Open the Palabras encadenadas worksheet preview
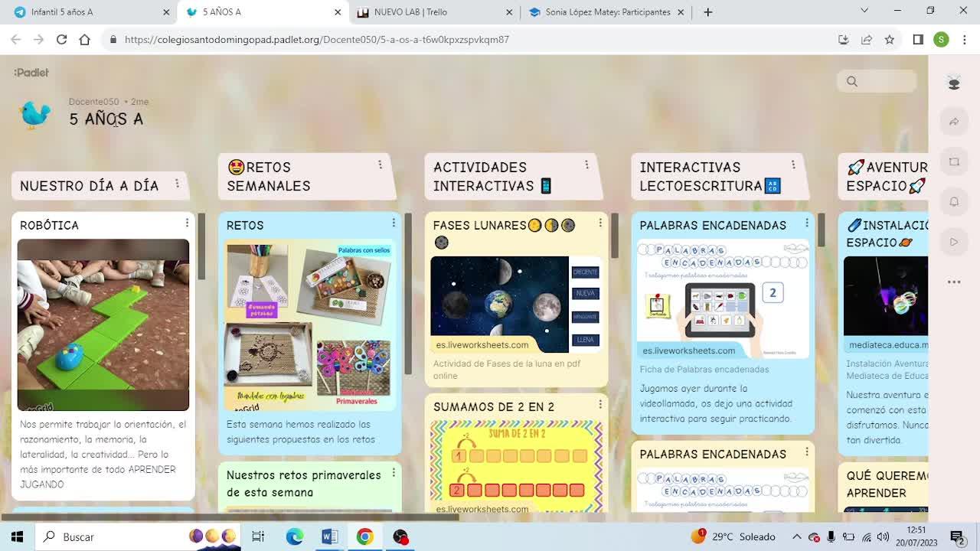Screen dimensions: 980x551 (x=723, y=298)
